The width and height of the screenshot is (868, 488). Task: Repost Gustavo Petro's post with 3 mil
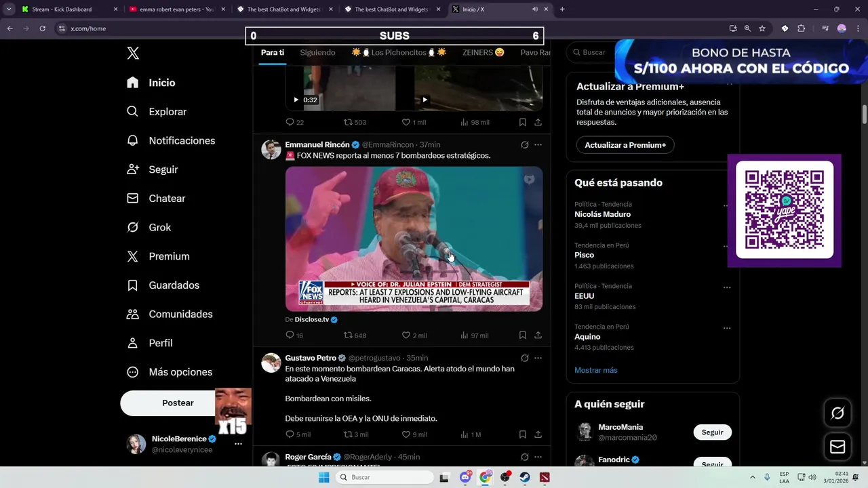point(355,434)
